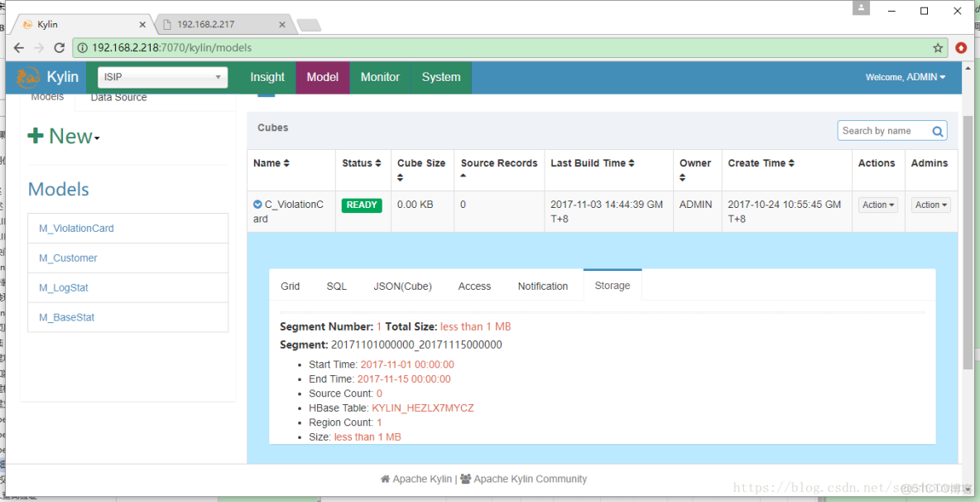Open the Admins column Action dropdown
This screenshot has width=980, height=502.
930,205
